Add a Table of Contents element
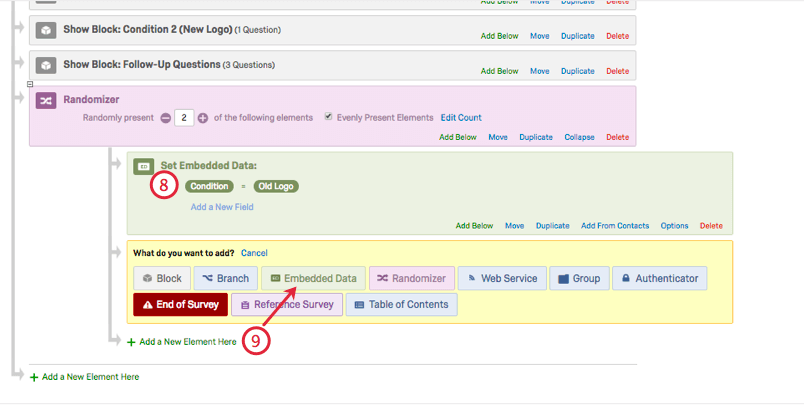This screenshot has height=405, width=804. (401, 305)
